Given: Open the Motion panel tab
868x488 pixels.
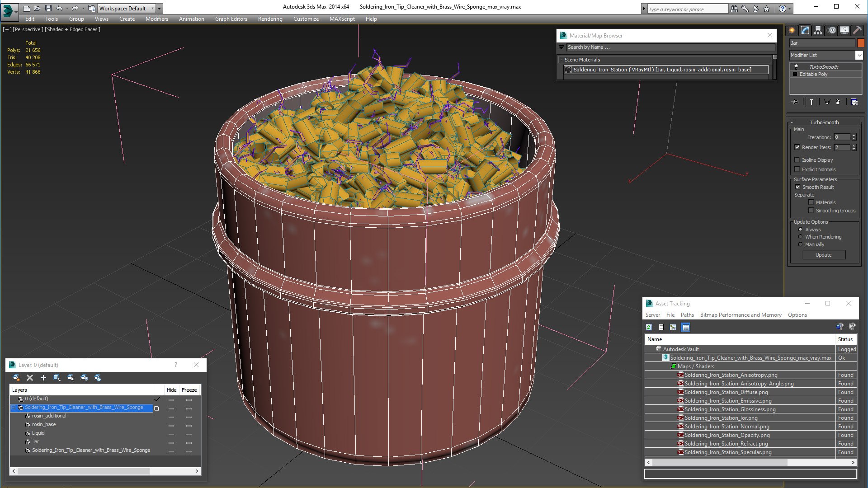Looking at the screenshot, I should 832,30.
